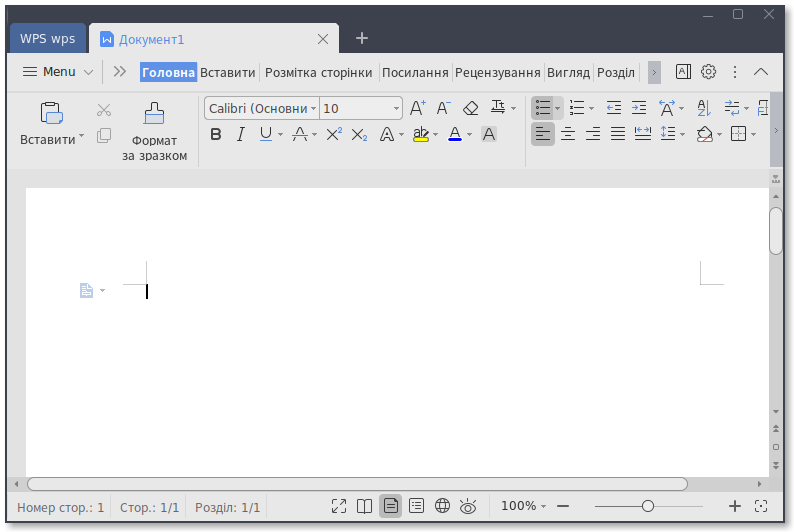This screenshot has width=794, height=532.
Task: Toggle Italic formatting
Action: [x=241, y=134]
